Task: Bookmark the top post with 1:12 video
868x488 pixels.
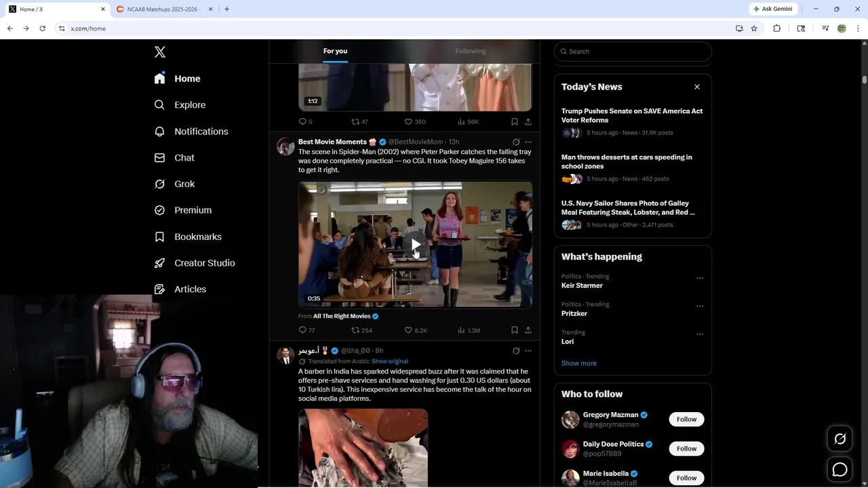Action: (514, 122)
